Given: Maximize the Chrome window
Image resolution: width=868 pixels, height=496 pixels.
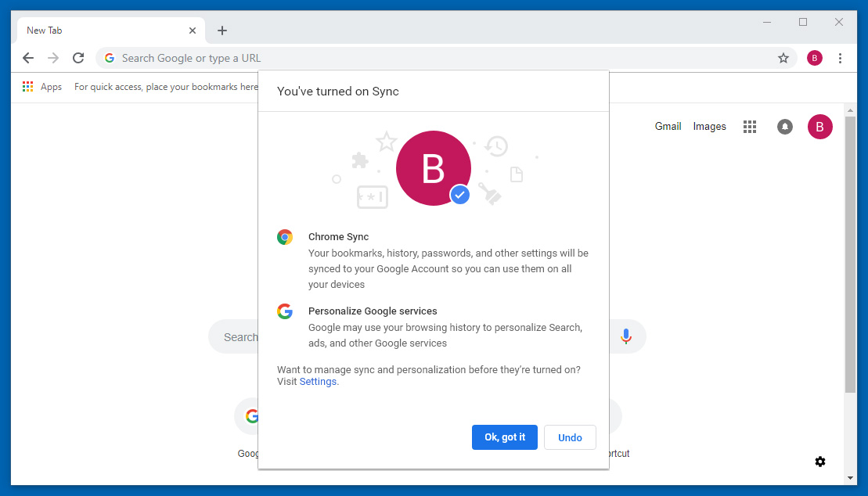Looking at the screenshot, I should click(803, 22).
